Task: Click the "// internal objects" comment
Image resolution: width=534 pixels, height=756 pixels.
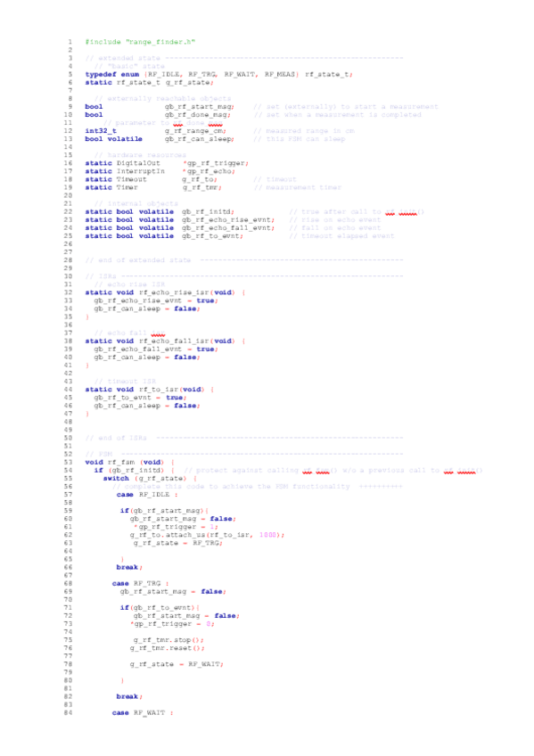Action: tap(136, 203)
